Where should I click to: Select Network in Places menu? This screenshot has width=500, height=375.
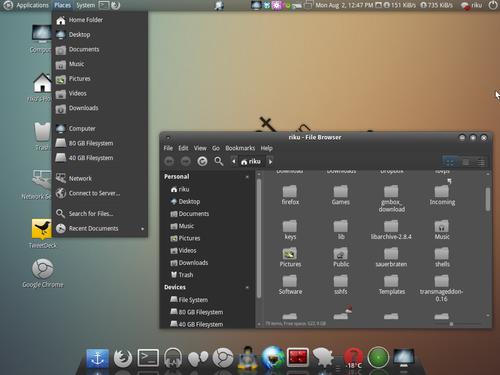[x=100, y=179]
